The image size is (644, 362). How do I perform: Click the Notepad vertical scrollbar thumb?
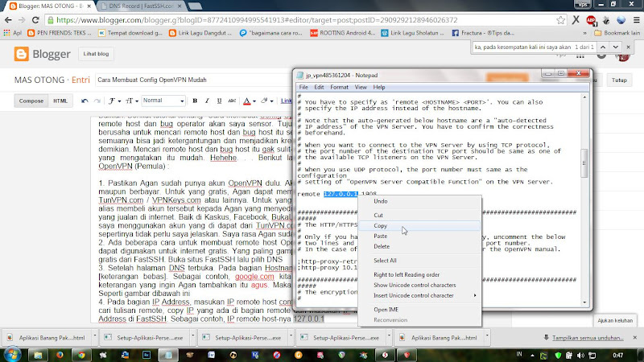(584, 163)
